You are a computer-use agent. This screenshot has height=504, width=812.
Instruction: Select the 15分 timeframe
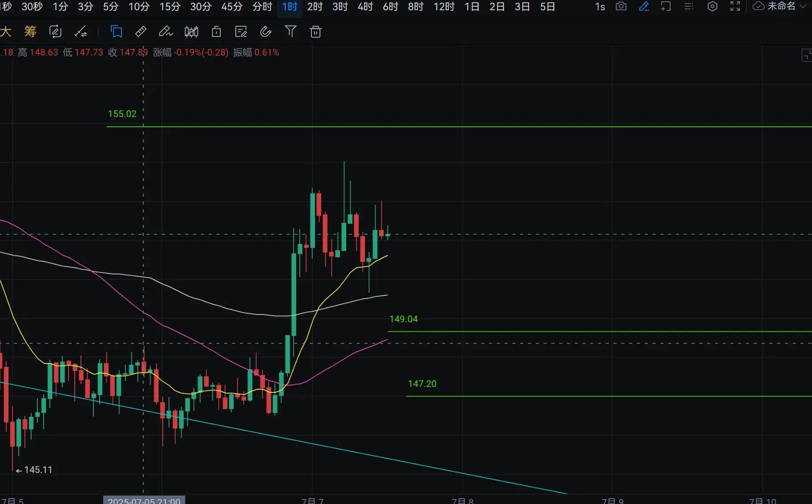pyautogui.click(x=170, y=7)
